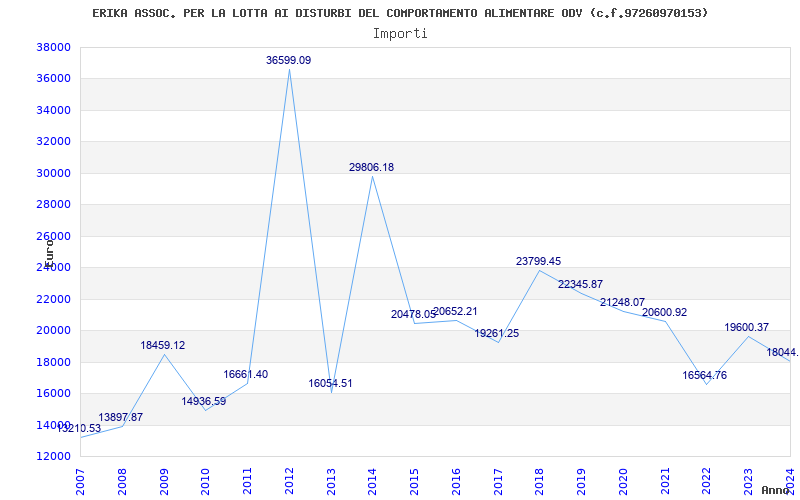
Task: Select the 2007 year axis label
Action: tap(81, 481)
